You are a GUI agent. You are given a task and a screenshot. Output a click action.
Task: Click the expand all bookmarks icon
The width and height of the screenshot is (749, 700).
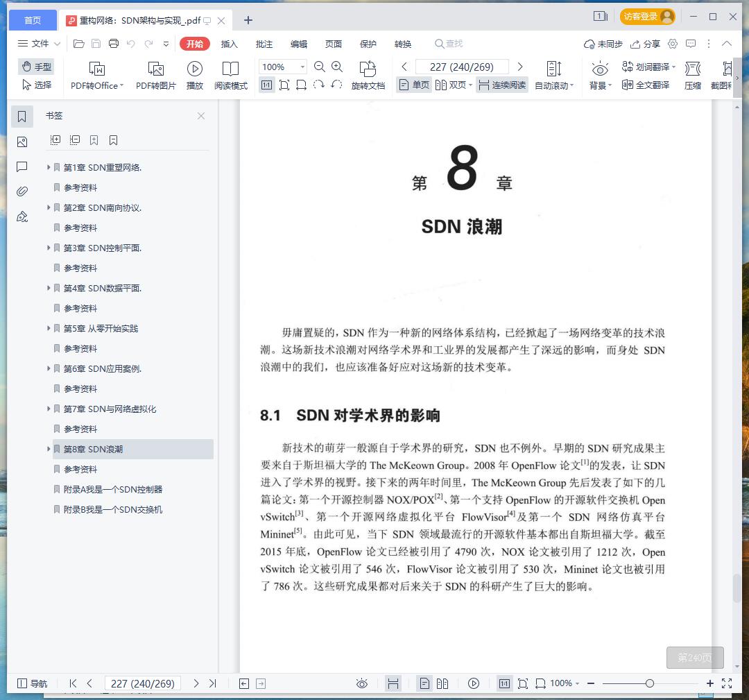pos(55,140)
